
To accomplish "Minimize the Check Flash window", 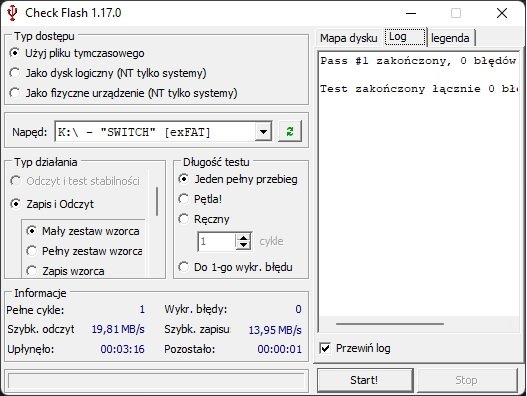I will point(411,13).
